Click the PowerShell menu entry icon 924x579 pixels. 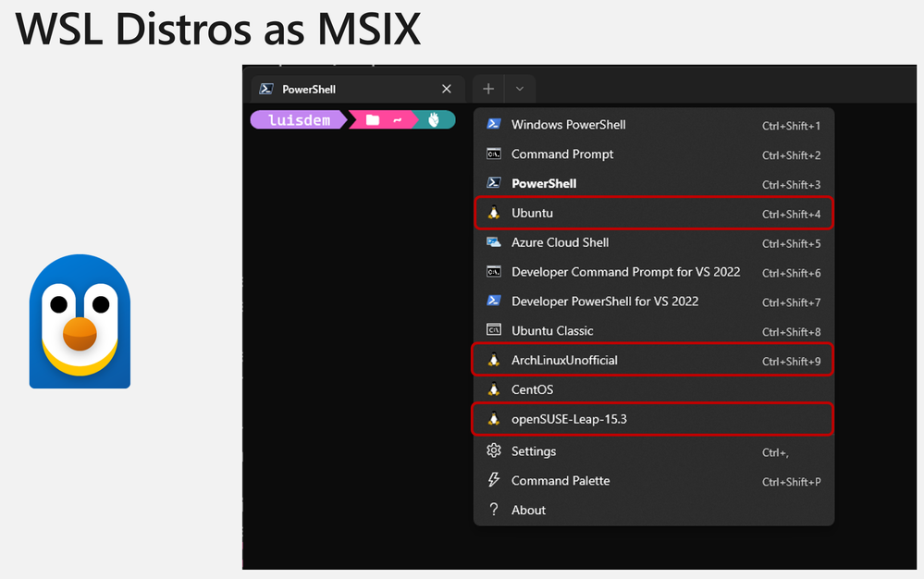pyautogui.click(x=494, y=183)
